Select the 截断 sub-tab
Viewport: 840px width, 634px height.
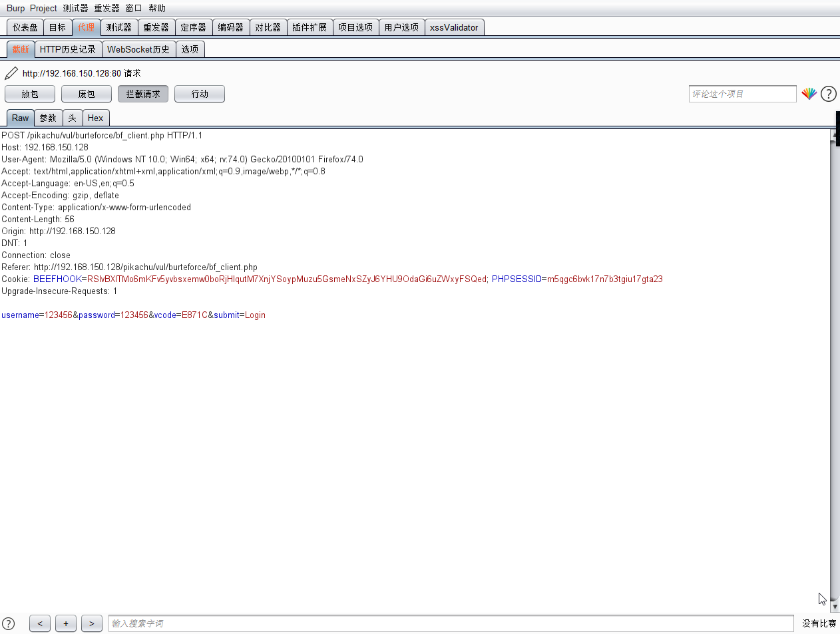click(x=21, y=49)
